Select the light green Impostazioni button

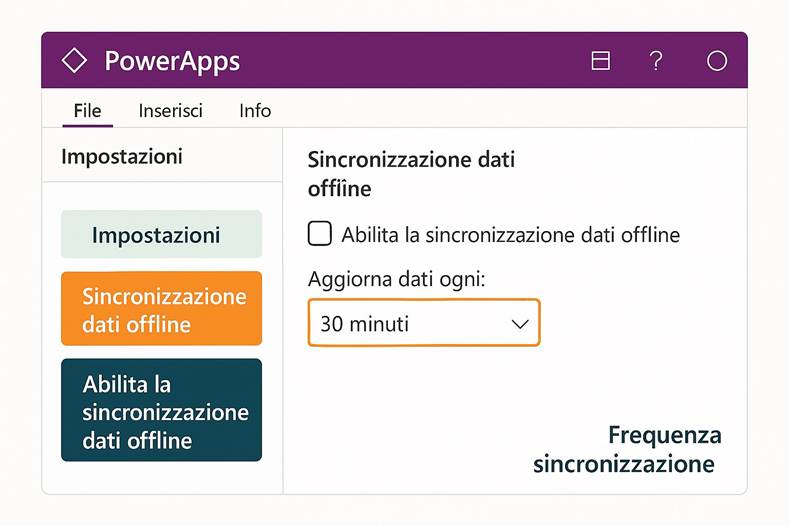pos(162,235)
